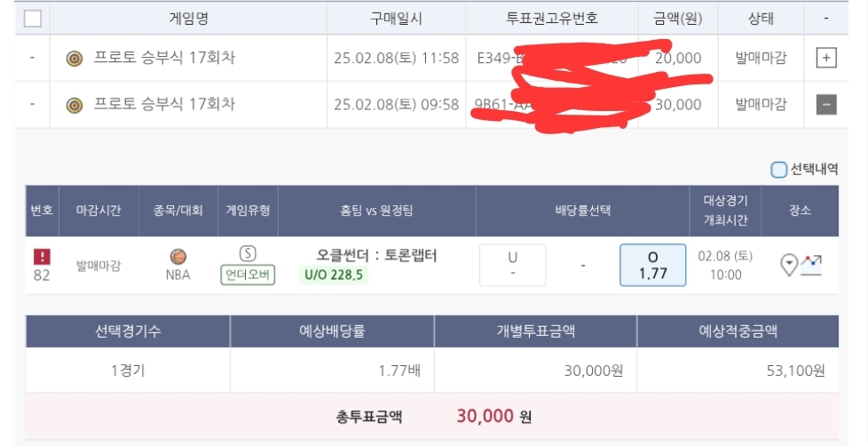This screenshot has width=868, height=446.
Task: Click the 오클썬더 : 토론랩터 match title
Action: point(377,256)
